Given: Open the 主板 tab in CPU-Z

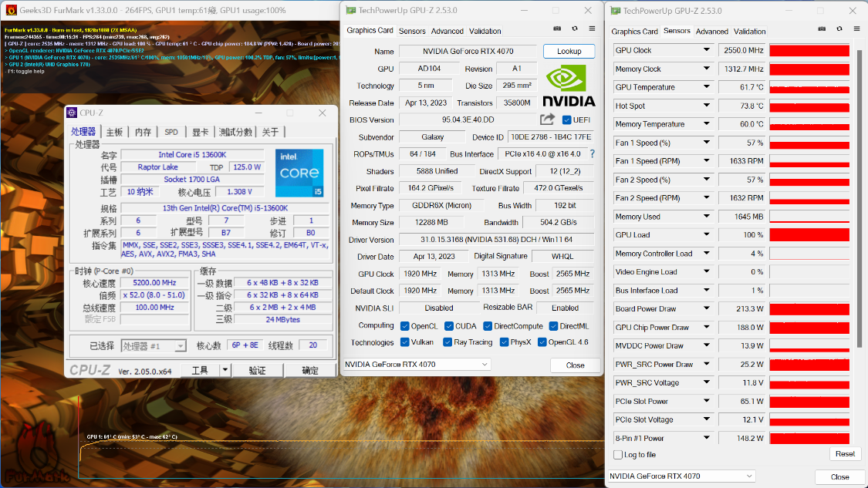Looking at the screenshot, I should coord(114,132).
